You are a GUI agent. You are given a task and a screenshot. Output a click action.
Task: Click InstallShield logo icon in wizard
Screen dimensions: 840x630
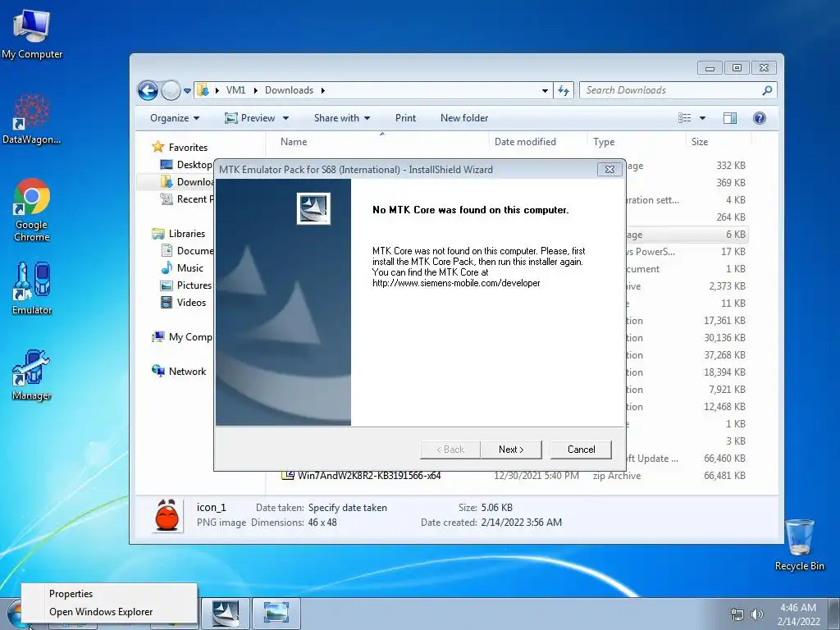[x=313, y=208]
